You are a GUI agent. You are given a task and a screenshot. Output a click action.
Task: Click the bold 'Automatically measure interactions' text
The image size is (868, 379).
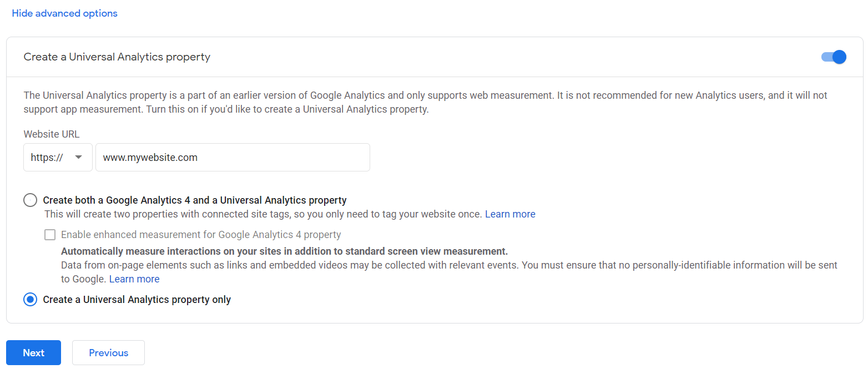click(x=284, y=251)
